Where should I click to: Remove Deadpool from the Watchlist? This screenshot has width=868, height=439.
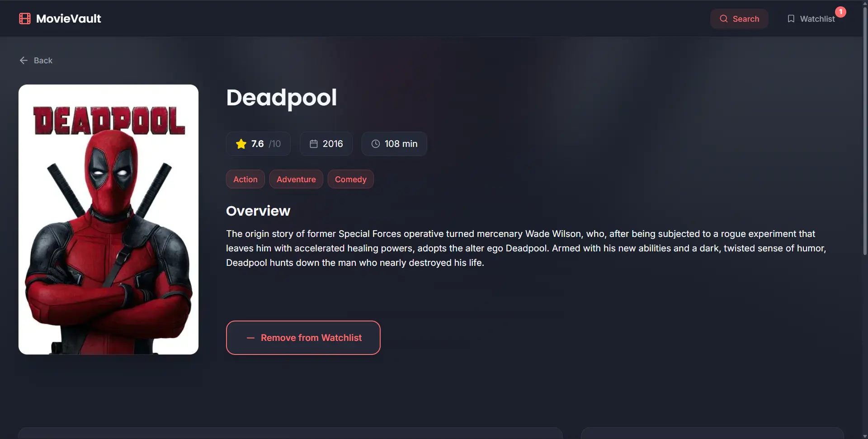pos(303,338)
